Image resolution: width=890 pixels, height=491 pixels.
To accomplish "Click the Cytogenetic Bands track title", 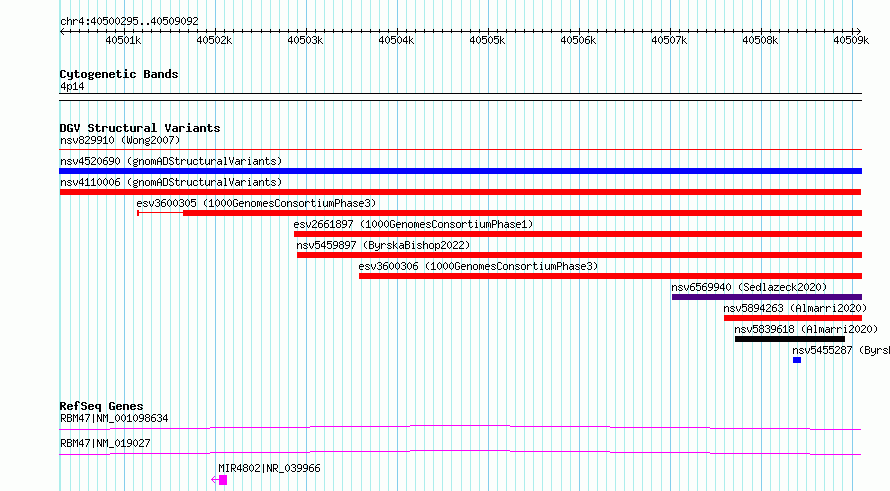I will pos(119,74).
